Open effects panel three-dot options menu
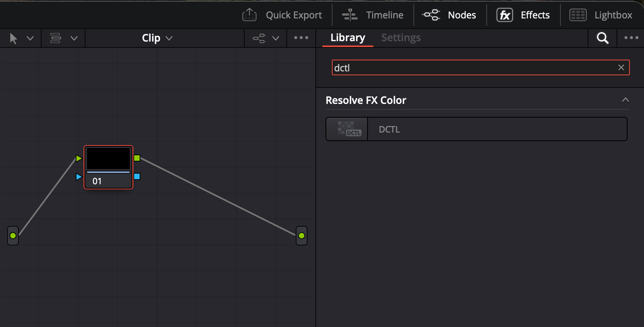The height and width of the screenshot is (327, 644). coord(631,38)
